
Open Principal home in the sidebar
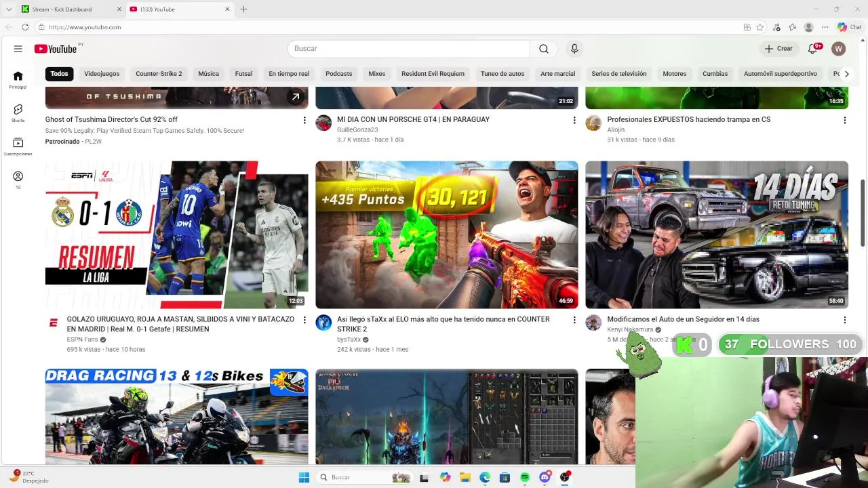tap(18, 80)
